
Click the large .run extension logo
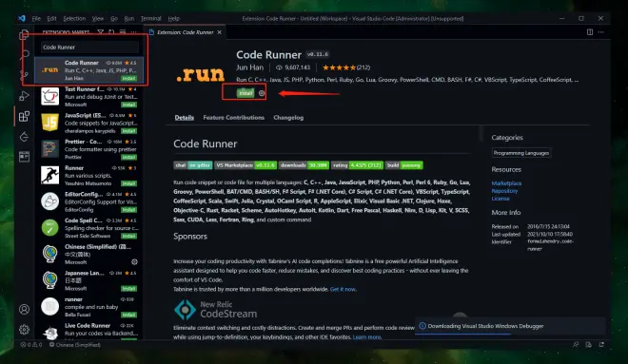pyautogui.click(x=200, y=74)
